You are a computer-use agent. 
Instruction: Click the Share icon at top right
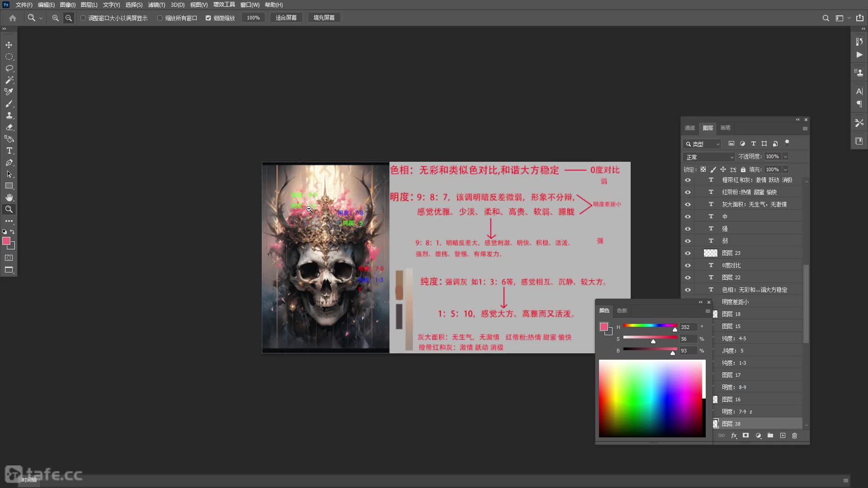(859, 18)
